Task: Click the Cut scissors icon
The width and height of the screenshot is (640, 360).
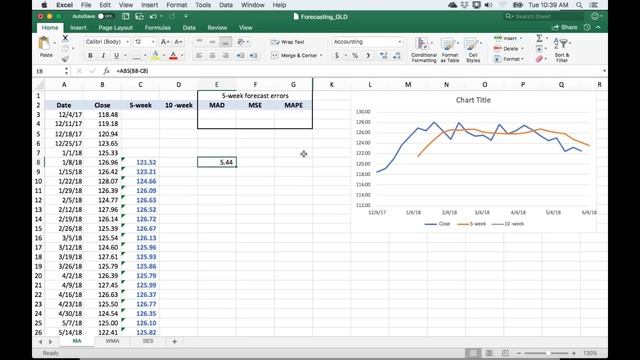Action: tap(65, 38)
